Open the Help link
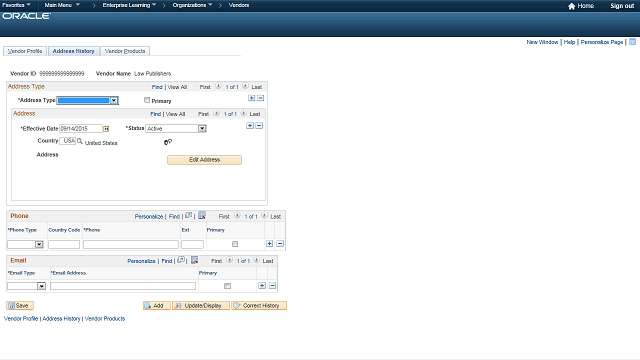The image size is (640, 360). pyautogui.click(x=569, y=42)
